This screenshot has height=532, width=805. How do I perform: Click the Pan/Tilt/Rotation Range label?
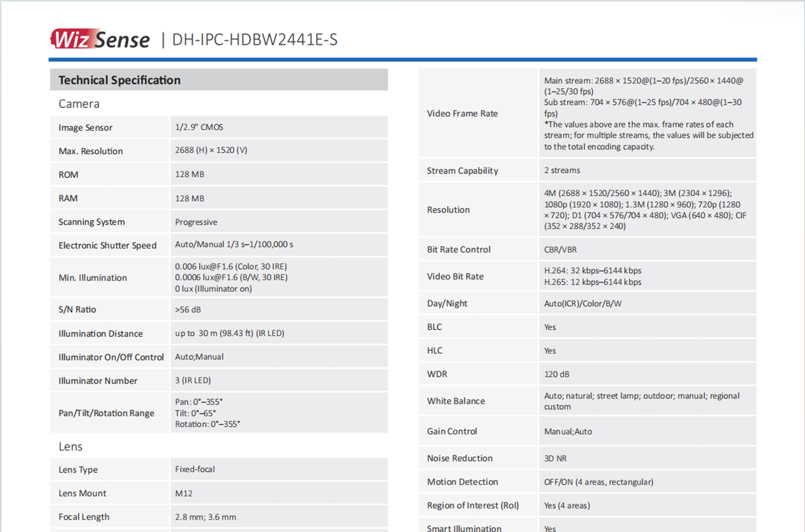[x=106, y=413]
